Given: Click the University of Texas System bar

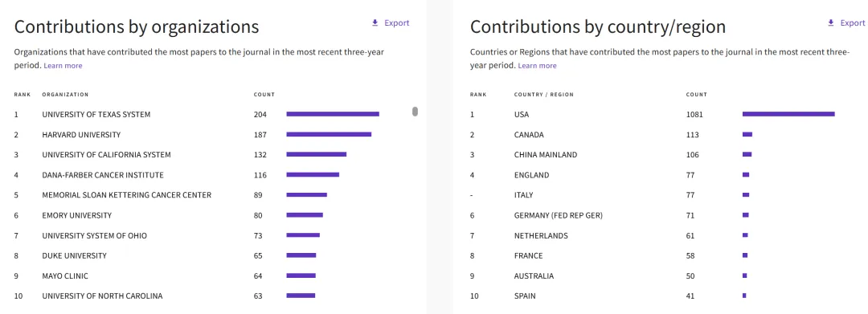Looking at the screenshot, I should pyautogui.click(x=333, y=114).
